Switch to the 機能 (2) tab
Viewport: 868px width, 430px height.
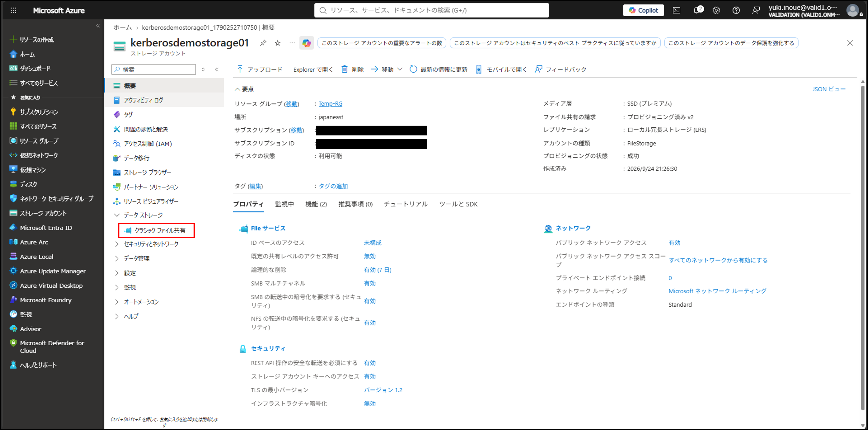[x=316, y=204]
